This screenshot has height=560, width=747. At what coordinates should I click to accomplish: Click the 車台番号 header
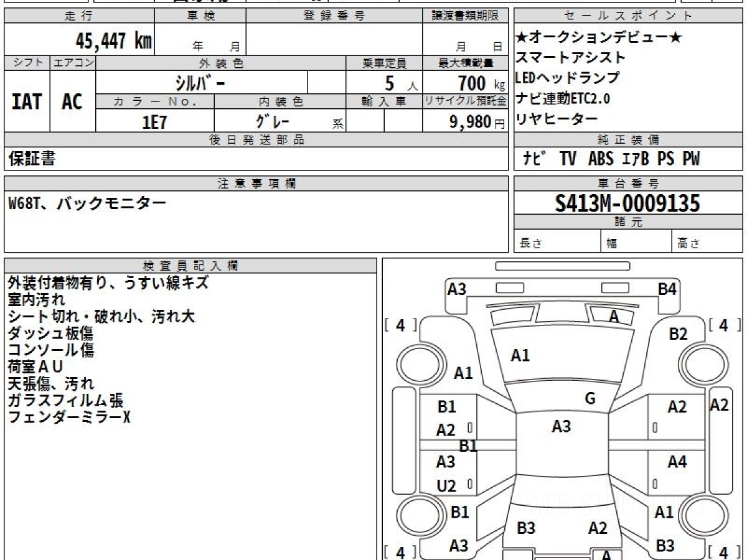click(629, 184)
